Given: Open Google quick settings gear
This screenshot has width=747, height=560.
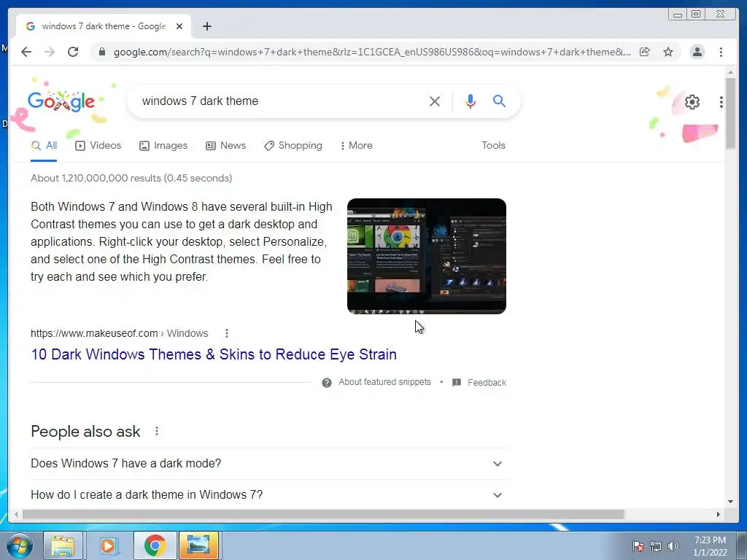Looking at the screenshot, I should point(692,101).
